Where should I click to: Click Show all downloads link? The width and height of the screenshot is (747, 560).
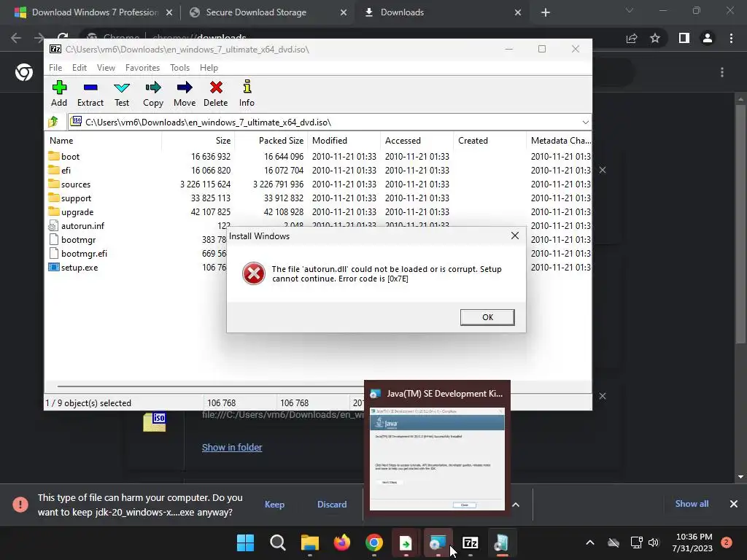[x=692, y=504]
